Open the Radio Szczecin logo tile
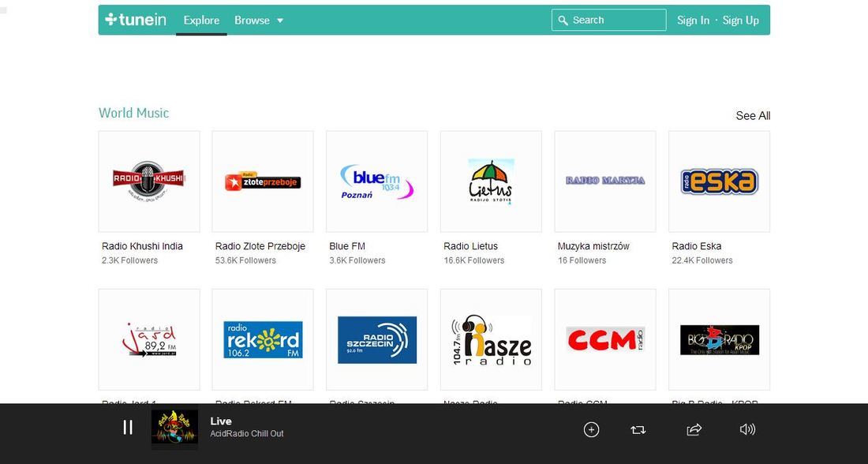Image resolution: width=868 pixels, height=464 pixels. click(377, 339)
